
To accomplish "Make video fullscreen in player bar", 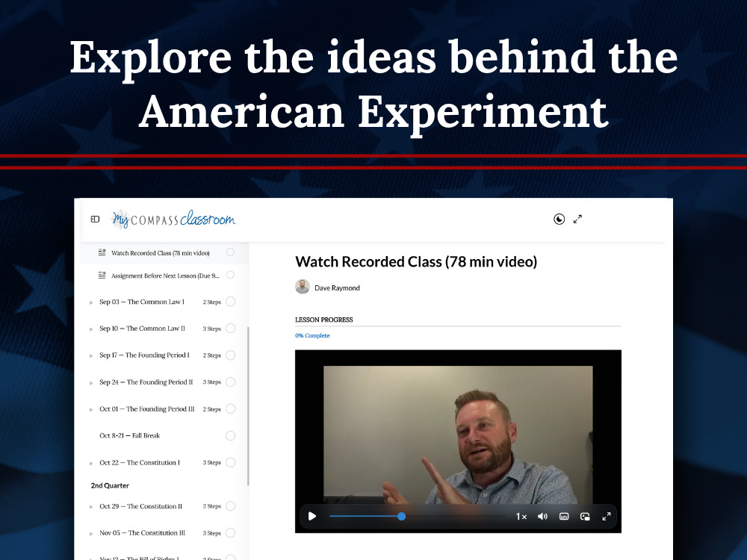I will click(607, 516).
